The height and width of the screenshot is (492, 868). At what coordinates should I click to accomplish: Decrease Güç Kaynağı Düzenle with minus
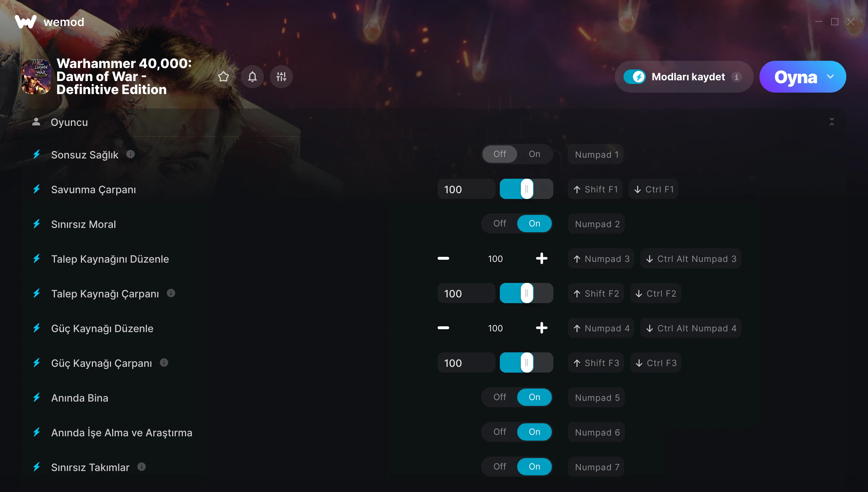(x=443, y=328)
